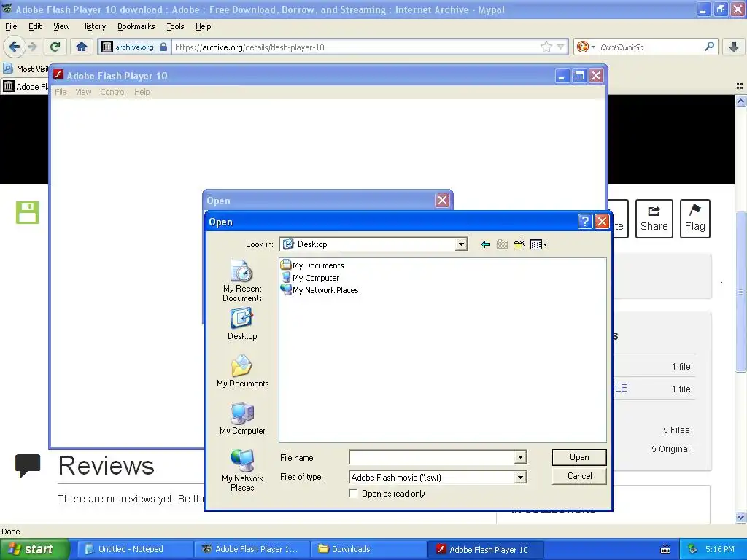Select Desktop in the places bar
This screenshot has width=747, height=560.
242,324
